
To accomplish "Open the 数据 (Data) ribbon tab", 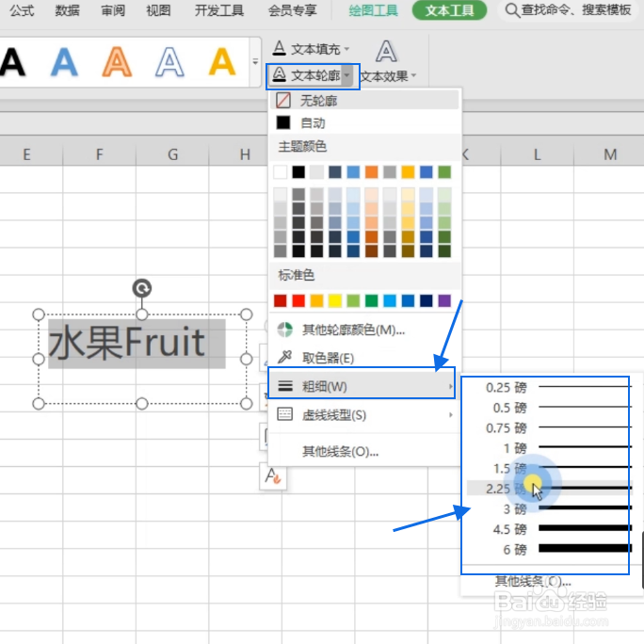I will click(x=68, y=10).
